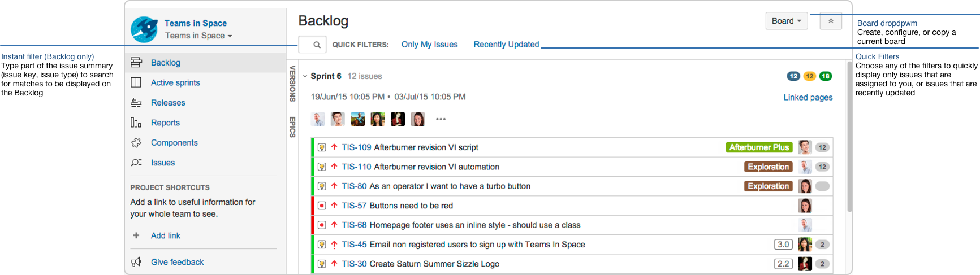Image resolution: width=980 pixels, height=275 pixels.
Task: Click the Exploration epic label on TIS-110
Action: click(769, 167)
